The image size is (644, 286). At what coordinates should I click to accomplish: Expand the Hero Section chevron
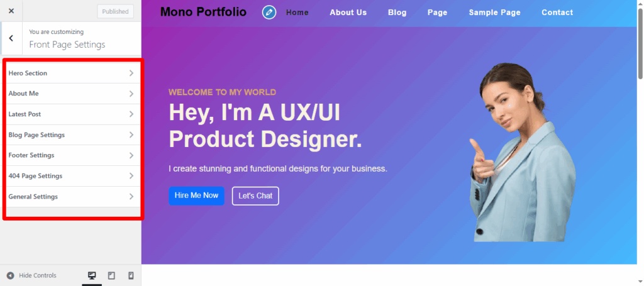[131, 73]
